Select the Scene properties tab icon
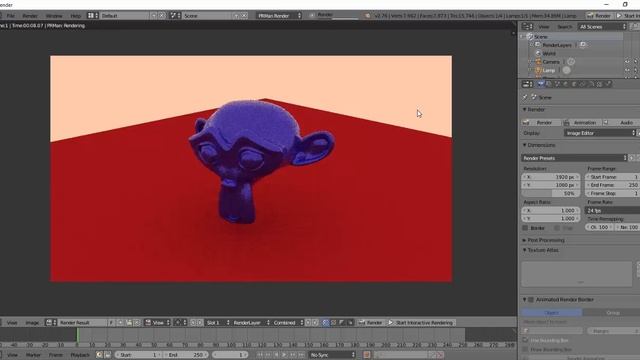 (x=558, y=84)
